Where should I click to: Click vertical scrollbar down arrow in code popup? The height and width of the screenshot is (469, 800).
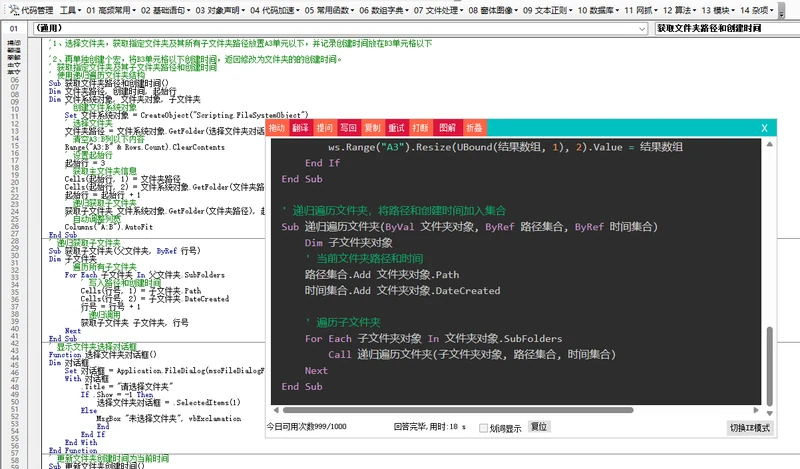click(769, 413)
